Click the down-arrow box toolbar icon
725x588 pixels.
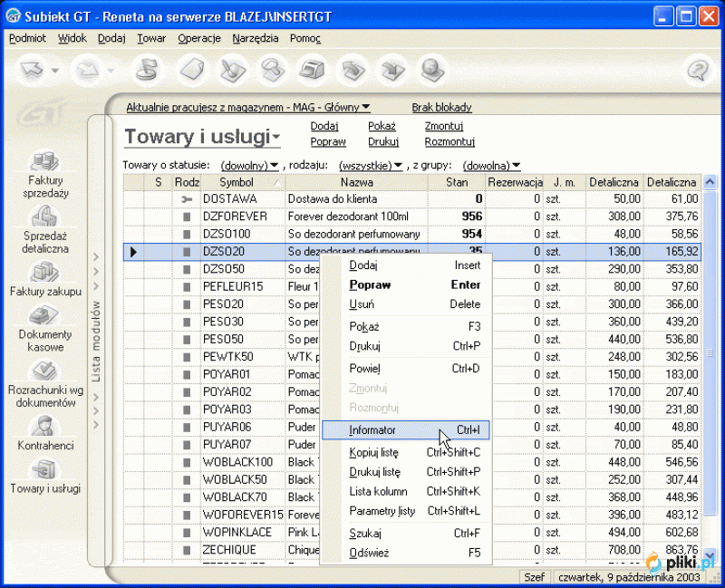(x=392, y=71)
